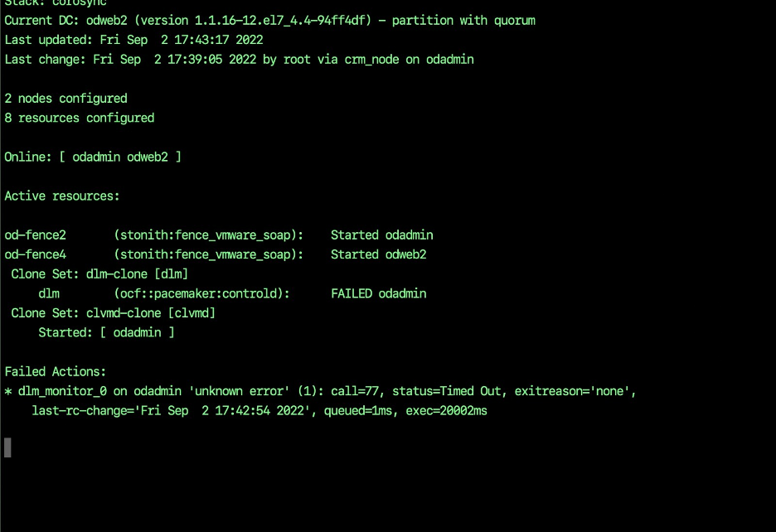Select the 'Failed Actions:' heading
Image resolution: width=776 pixels, height=532 pixels.
(55, 372)
